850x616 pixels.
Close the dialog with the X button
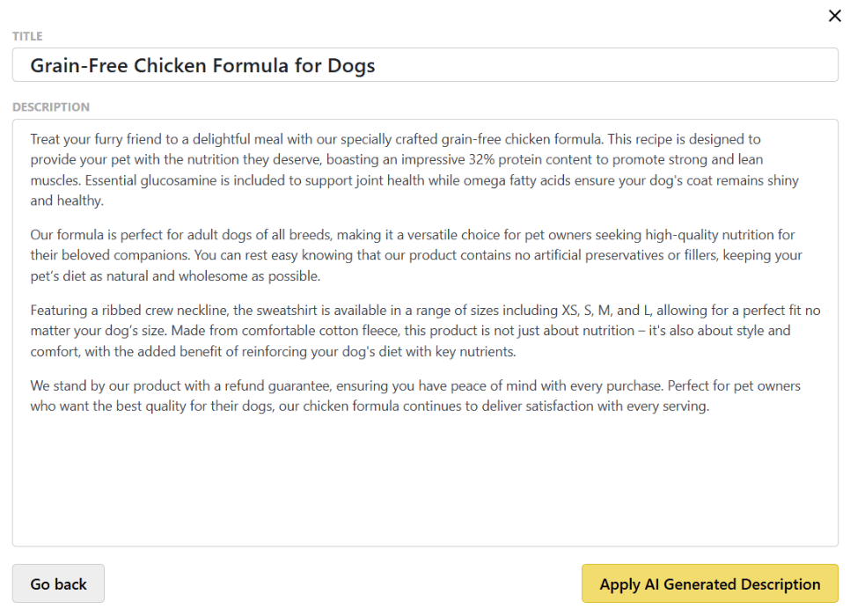(834, 16)
